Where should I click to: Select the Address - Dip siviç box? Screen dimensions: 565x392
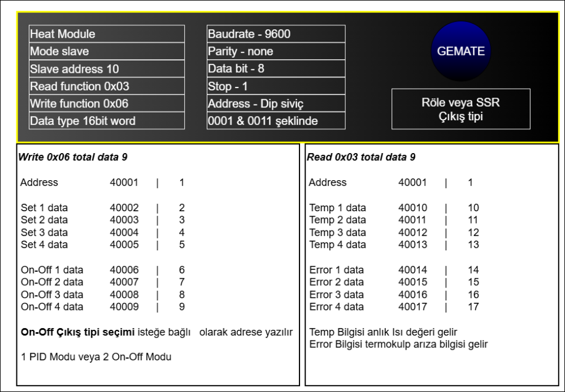(276, 104)
